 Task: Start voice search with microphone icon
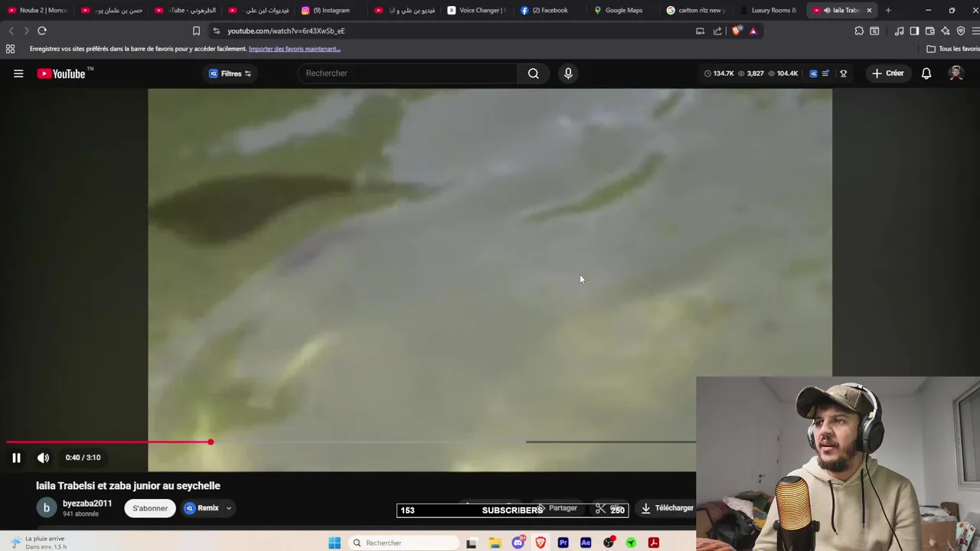click(568, 73)
